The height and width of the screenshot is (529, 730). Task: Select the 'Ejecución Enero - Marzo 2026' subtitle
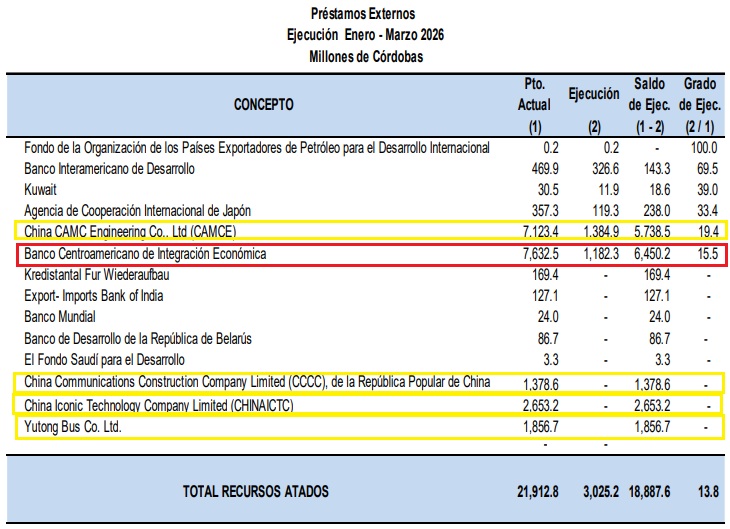(x=365, y=35)
